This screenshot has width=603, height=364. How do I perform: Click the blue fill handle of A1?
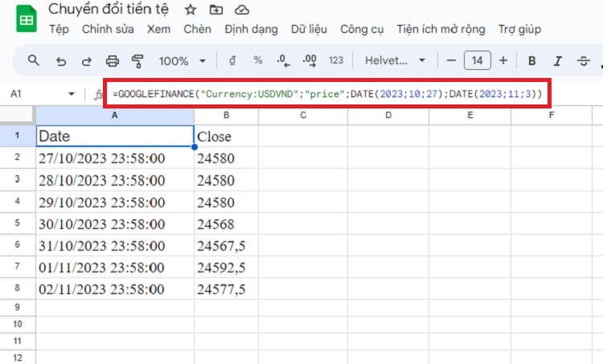pyautogui.click(x=195, y=147)
